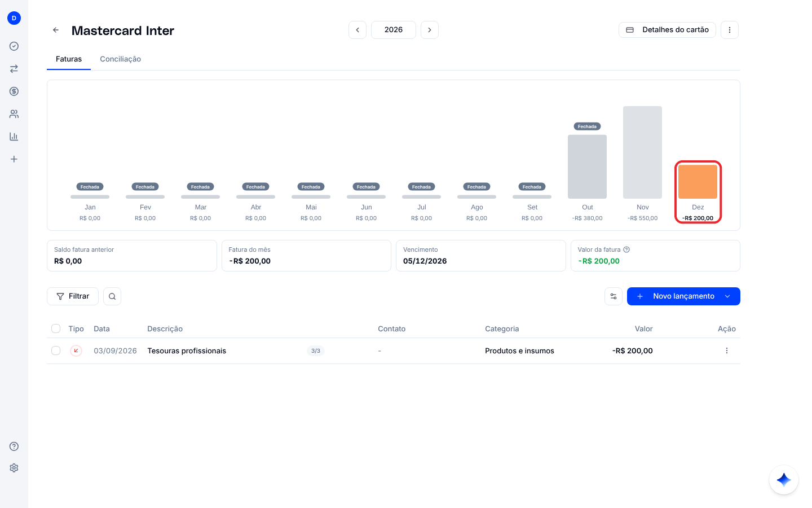Click the Valor column header
Viewport: 812px width, 508px height.
pos(643,329)
